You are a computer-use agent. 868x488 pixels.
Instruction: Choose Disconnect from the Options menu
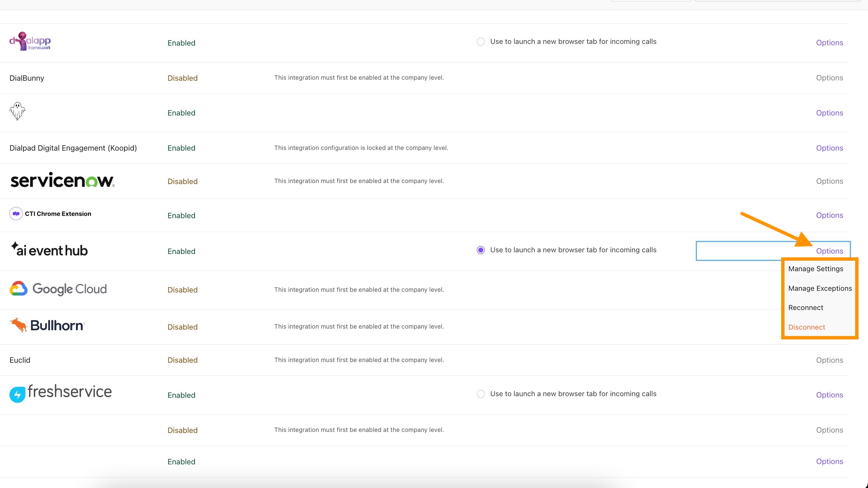pos(807,327)
